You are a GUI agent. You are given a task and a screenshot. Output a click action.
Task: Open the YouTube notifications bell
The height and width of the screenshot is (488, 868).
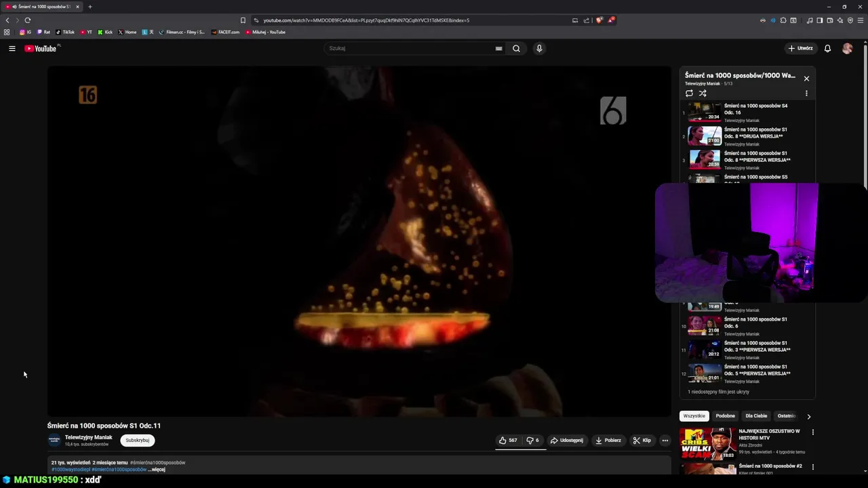coord(827,48)
